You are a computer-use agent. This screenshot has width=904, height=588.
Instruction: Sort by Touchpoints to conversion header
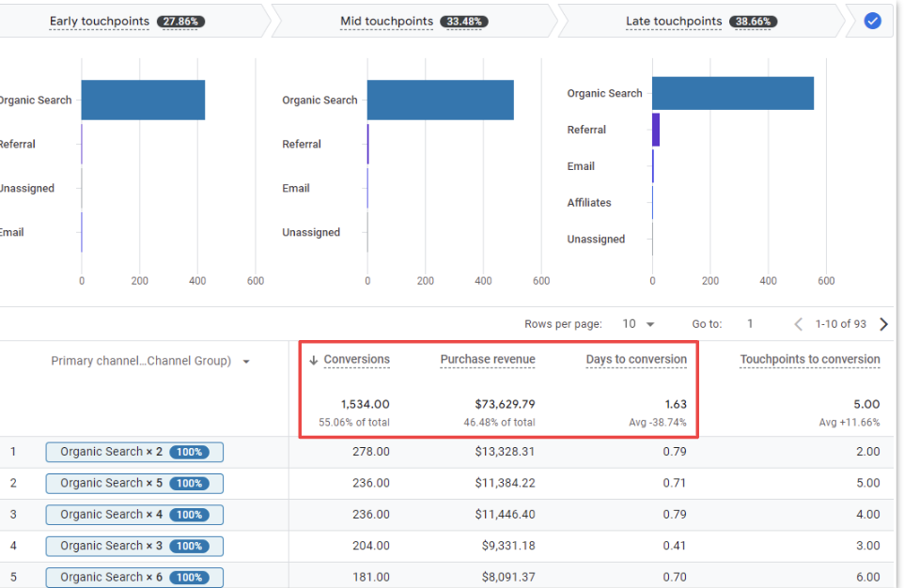(x=810, y=359)
